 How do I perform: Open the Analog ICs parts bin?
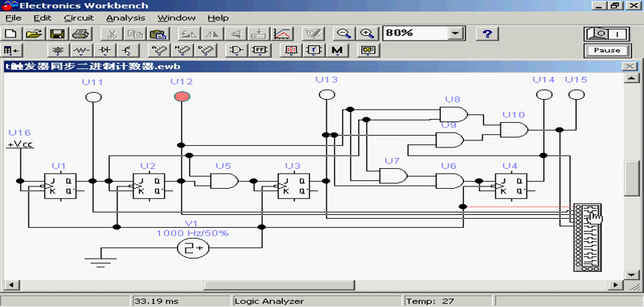tap(159, 51)
